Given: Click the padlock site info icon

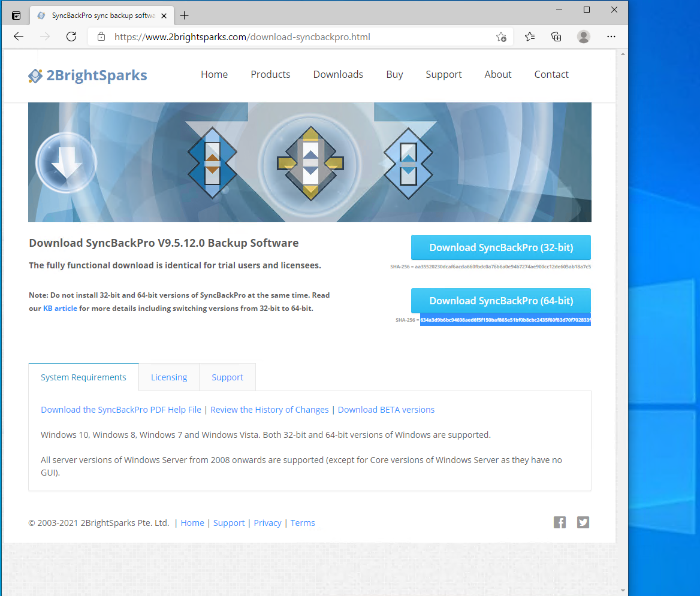Looking at the screenshot, I should [101, 37].
